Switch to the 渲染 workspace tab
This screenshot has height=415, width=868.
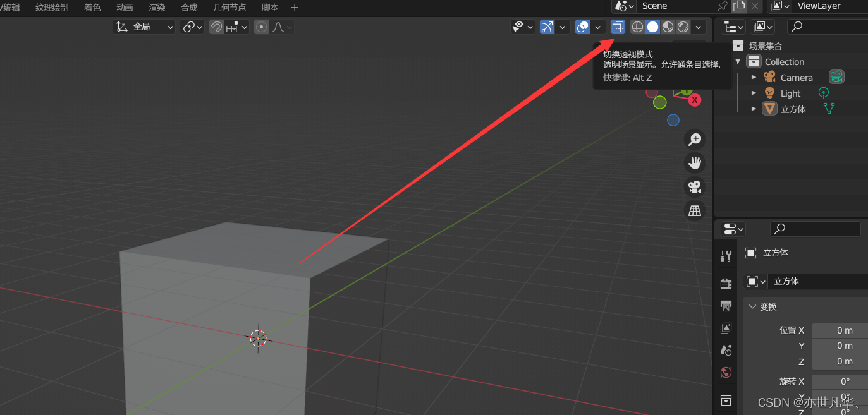pos(157,8)
